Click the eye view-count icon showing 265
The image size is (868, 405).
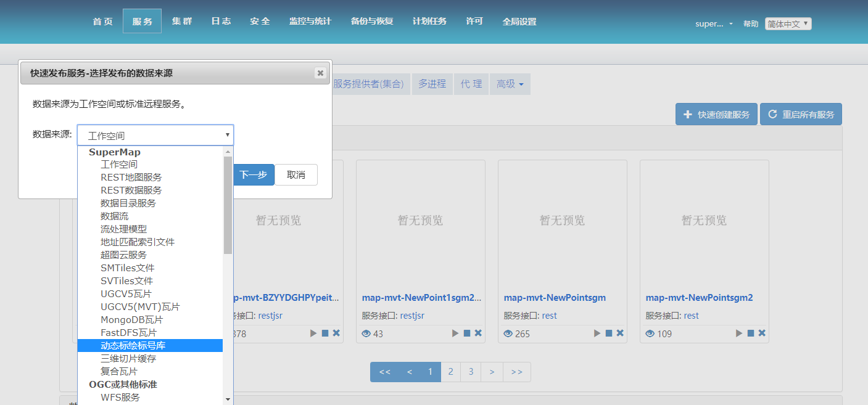(x=508, y=333)
